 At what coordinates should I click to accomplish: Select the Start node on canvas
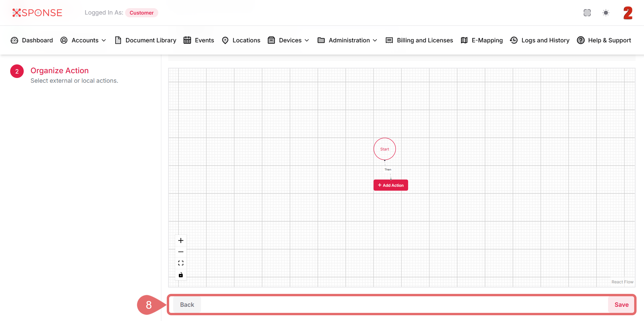coord(384,149)
